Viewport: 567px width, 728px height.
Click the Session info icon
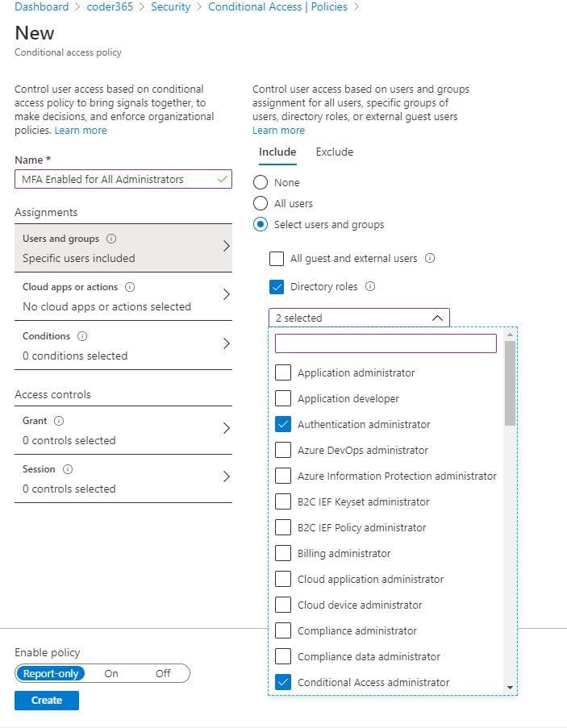point(68,469)
